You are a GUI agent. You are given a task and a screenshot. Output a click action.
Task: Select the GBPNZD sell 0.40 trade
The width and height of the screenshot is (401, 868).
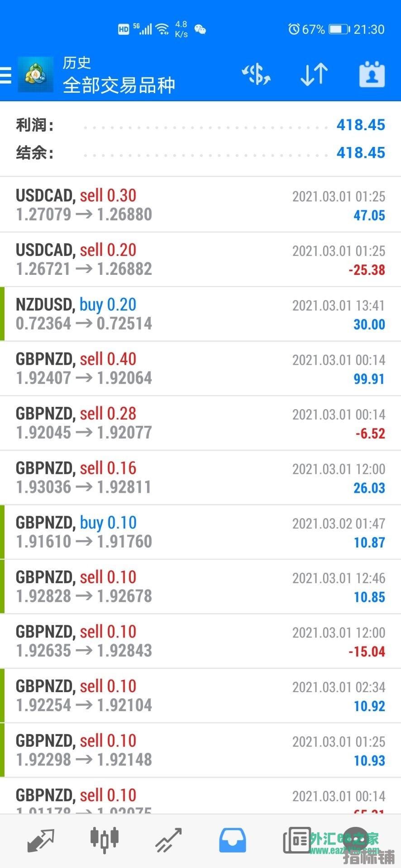coord(200,368)
